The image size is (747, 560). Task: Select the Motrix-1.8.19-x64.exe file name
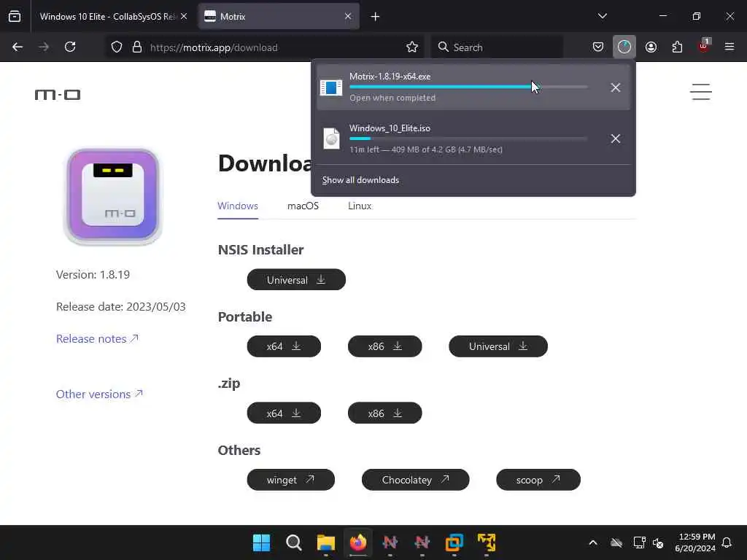pyautogui.click(x=390, y=76)
